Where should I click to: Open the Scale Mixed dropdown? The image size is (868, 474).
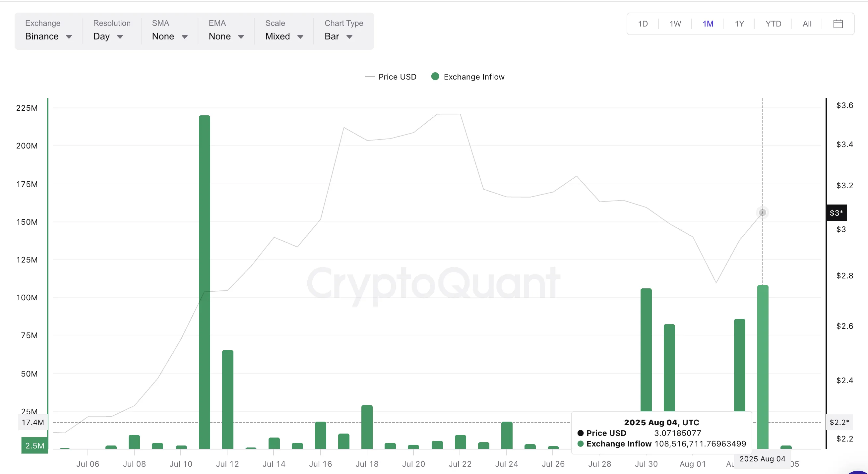click(284, 36)
